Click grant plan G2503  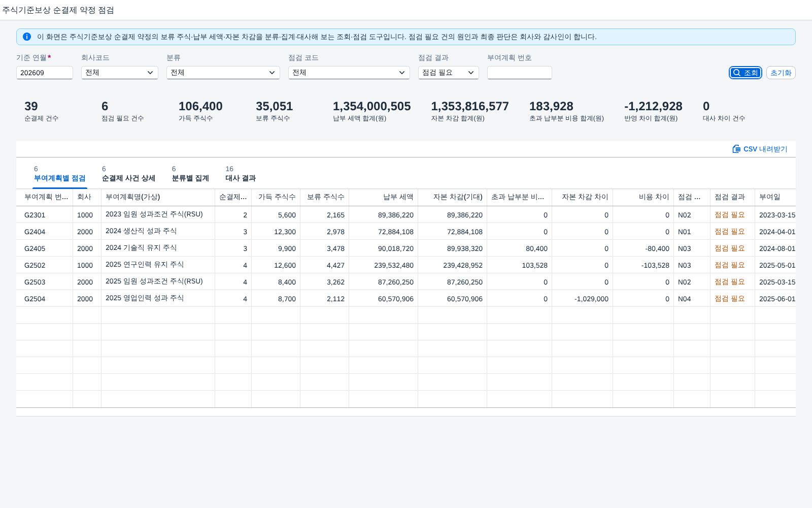[x=35, y=282]
